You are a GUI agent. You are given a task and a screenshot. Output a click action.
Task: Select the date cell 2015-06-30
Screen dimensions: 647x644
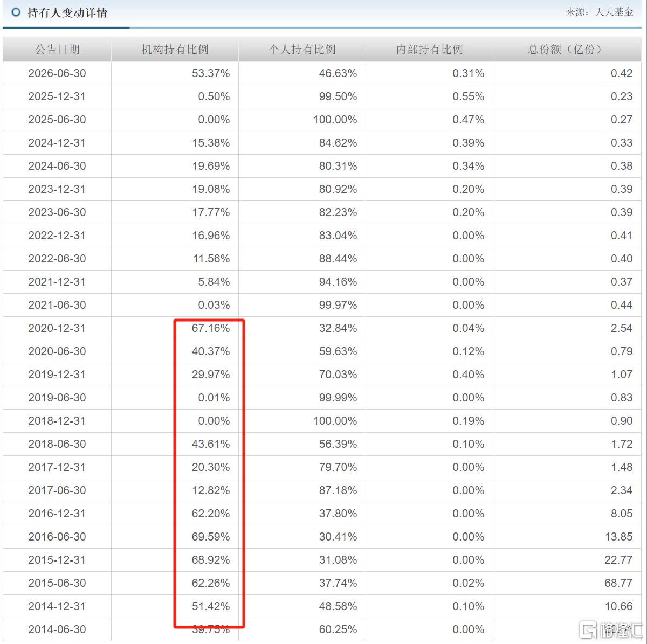[57, 583]
